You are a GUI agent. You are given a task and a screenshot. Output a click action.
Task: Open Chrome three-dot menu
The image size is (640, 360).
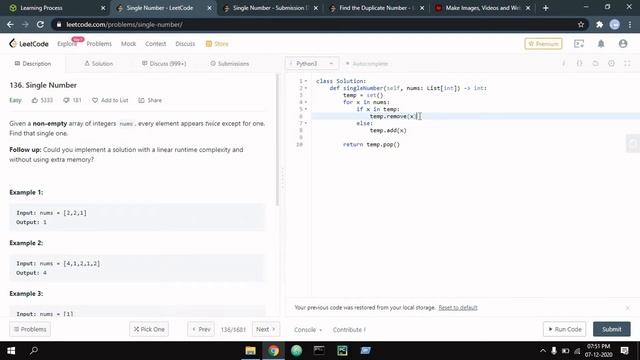point(630,24)
